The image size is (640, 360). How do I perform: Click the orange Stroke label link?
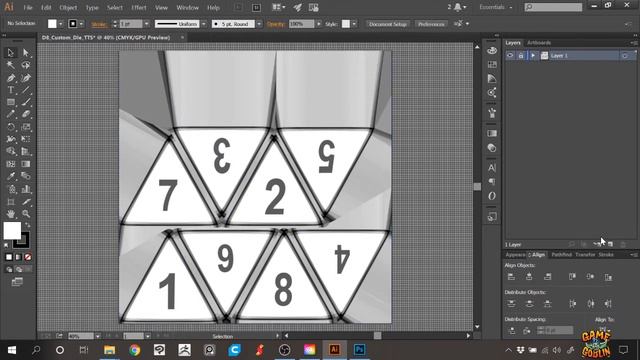tap(99, 24)
